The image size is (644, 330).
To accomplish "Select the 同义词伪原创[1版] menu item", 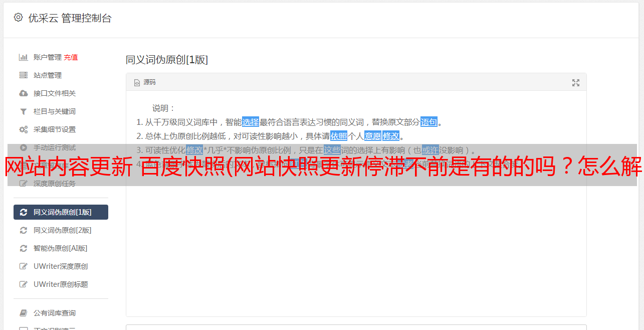I will [x=61, y=212].
